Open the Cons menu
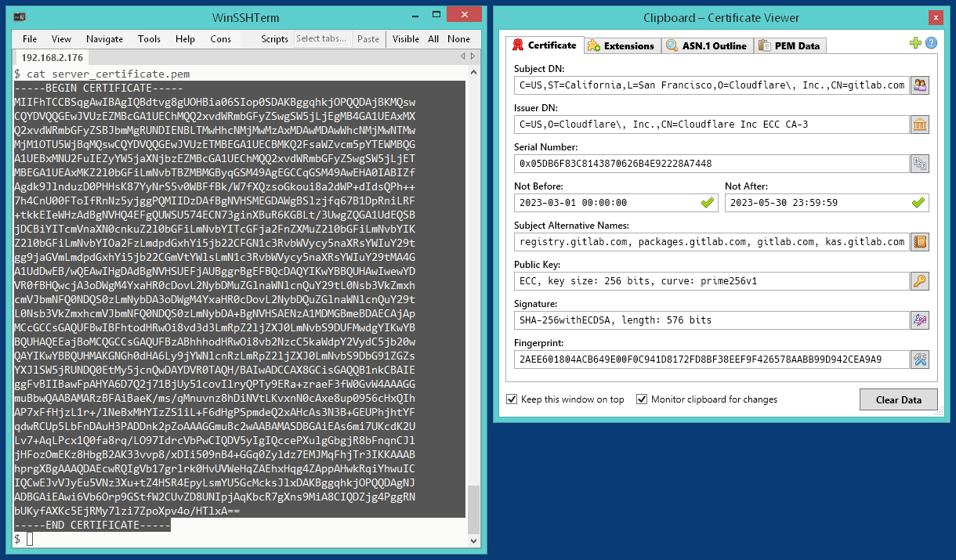Image resolution: width=956 pixels, height=560 pixels. [220, 39]
